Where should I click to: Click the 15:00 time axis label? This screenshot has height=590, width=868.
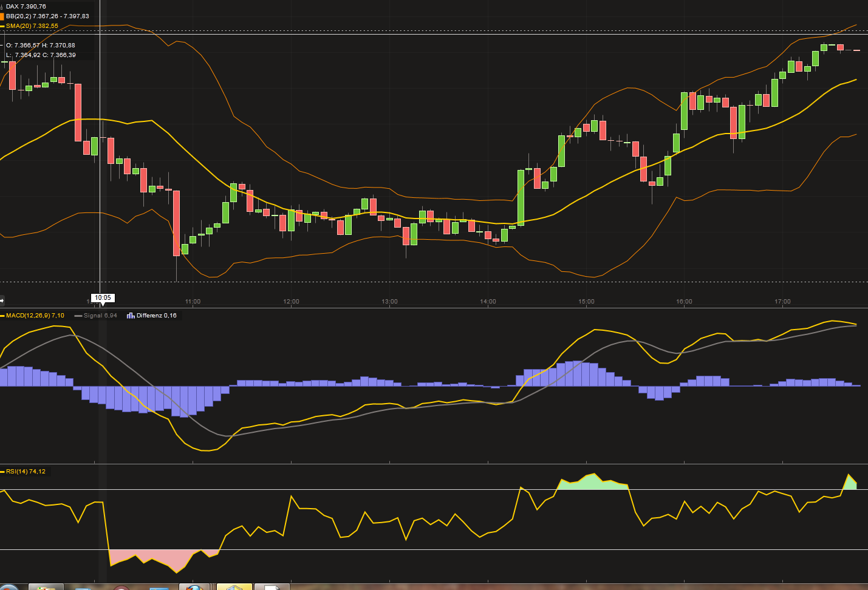[586, 302]
